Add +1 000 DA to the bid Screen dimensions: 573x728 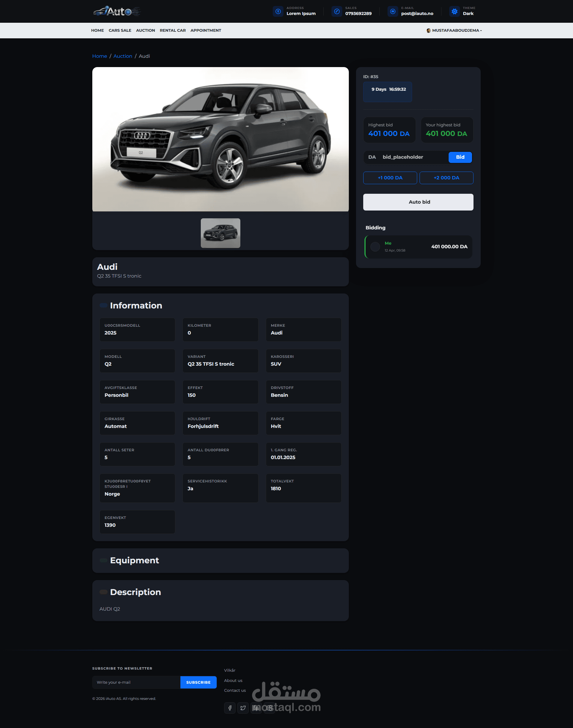(390, 178)
